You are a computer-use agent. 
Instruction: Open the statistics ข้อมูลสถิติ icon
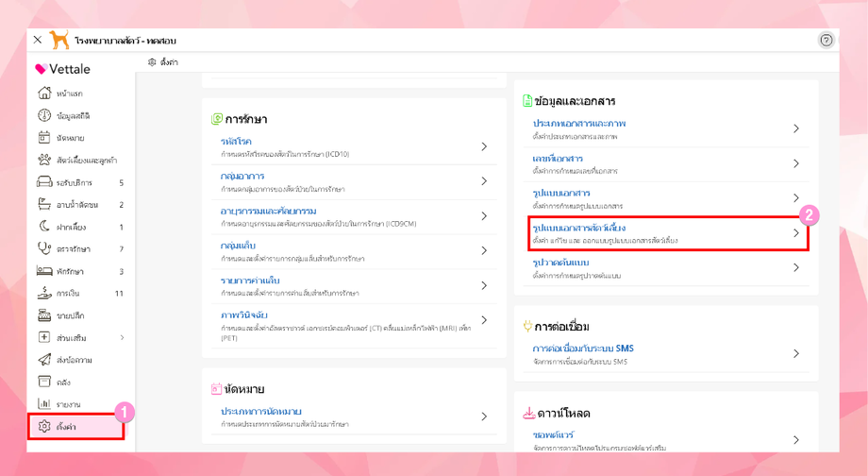coord(44,115)
